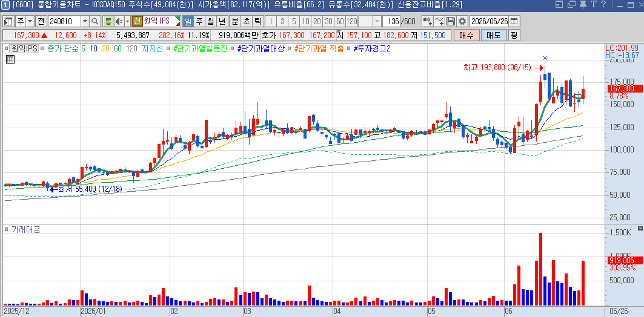
Task: Click the #단기과열 적출 indicator label
Action: coord(319,48)
